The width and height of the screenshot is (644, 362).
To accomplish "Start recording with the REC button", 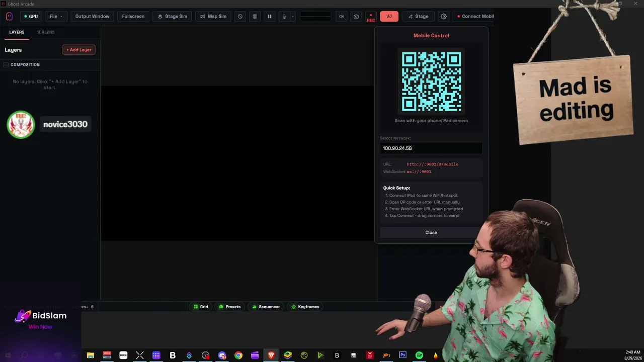I will point(371,17).
